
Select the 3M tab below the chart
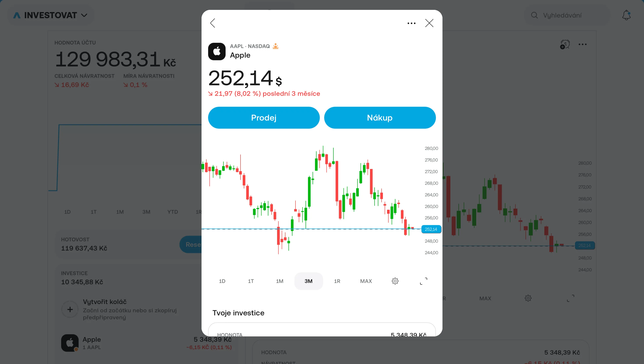(308, 281)
